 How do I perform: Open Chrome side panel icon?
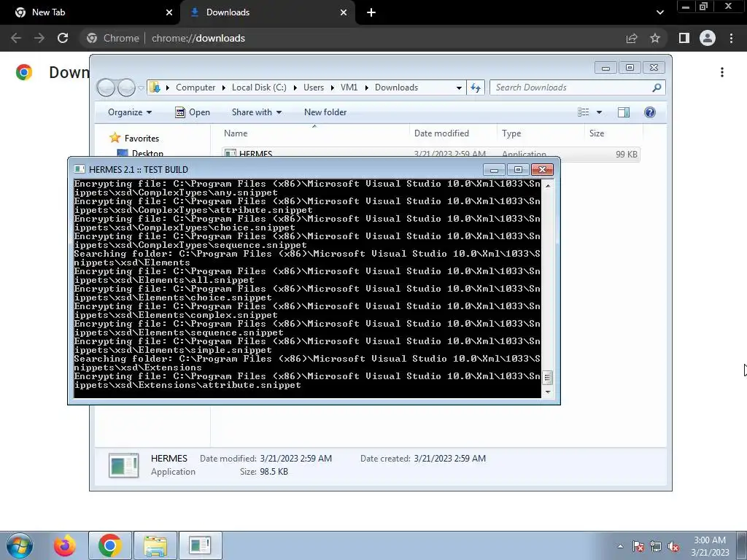pos(684,38)
